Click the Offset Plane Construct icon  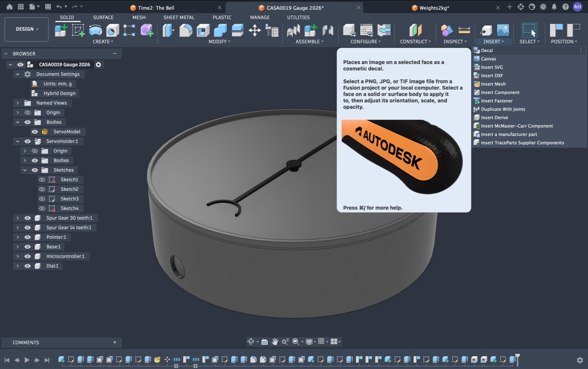(415, 30)
